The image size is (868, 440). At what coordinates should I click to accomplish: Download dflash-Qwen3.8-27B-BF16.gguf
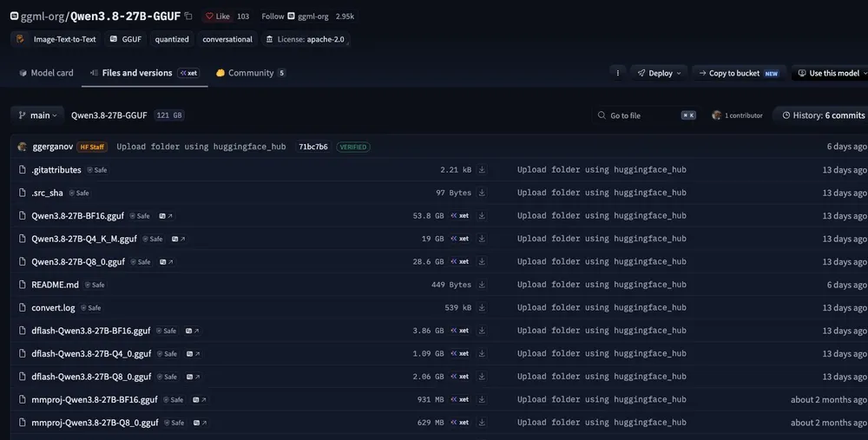click(x=482, y=331)
